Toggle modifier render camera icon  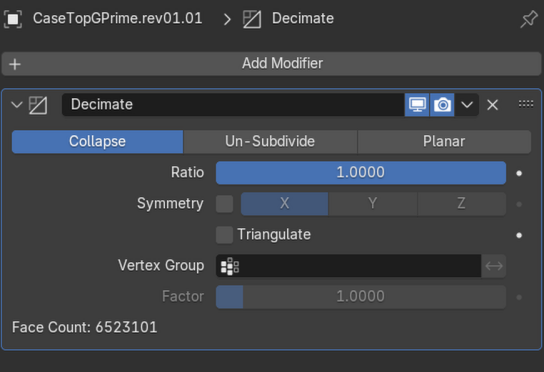(442, 105)
